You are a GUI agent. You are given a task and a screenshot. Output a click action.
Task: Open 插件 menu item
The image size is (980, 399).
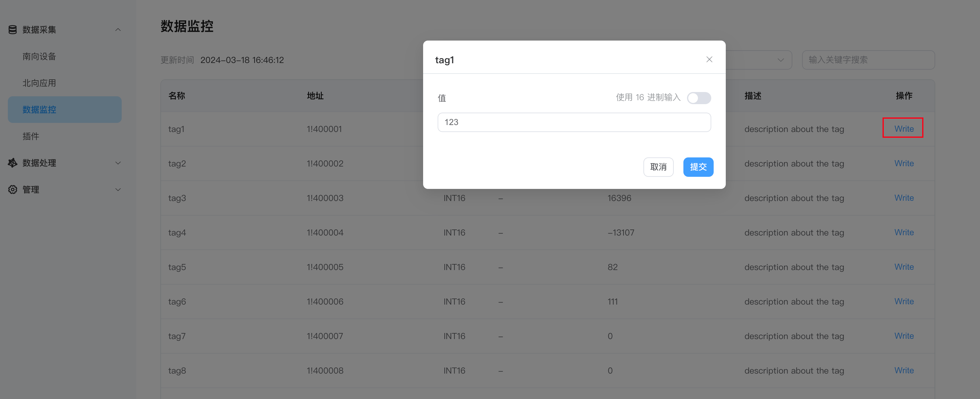click(31, 136)
